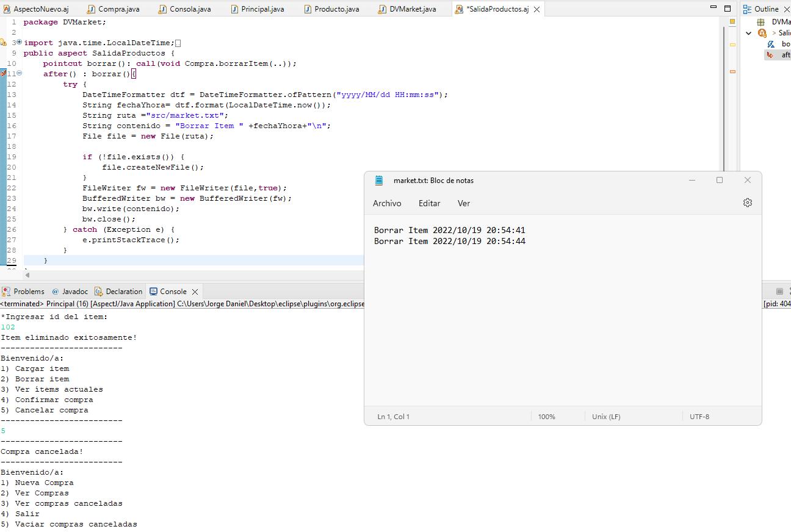The width and height of the screenshot is (791, 532).
Task: Select the SalidaProductos aspect icon in Outline
Action: [x=761, y=32]
